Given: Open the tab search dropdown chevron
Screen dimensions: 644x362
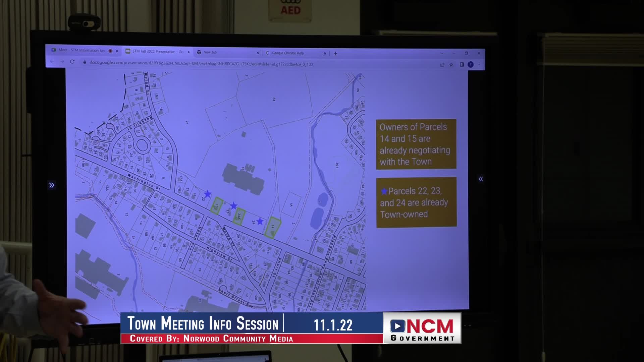Looking at the screenshot, I should [x=441, y=53].
